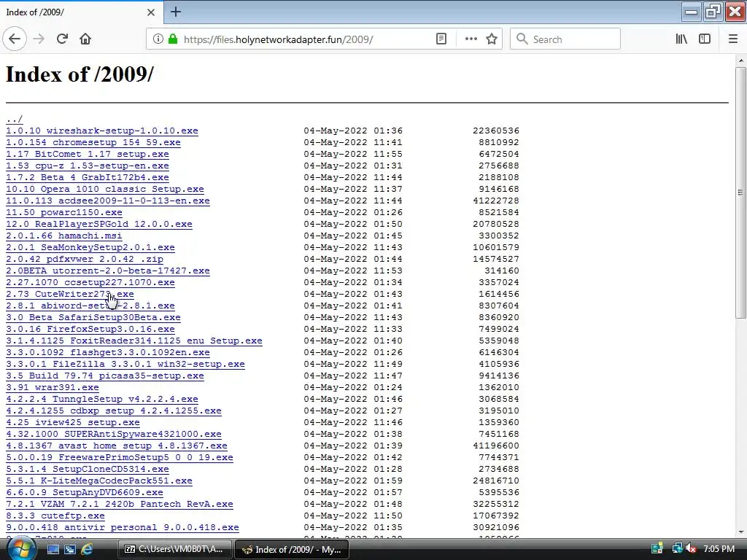Download K-LiteMegaCodecPack551.exe
This screenshot has width=747, height=560.
click(x=99, y=481)
